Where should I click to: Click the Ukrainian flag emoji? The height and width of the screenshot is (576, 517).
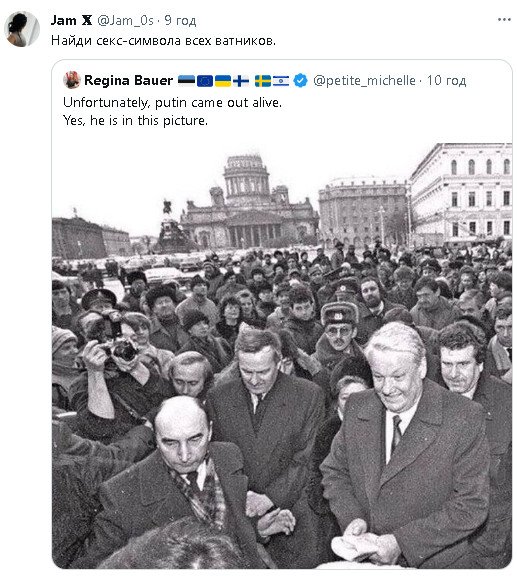point(223,80)
